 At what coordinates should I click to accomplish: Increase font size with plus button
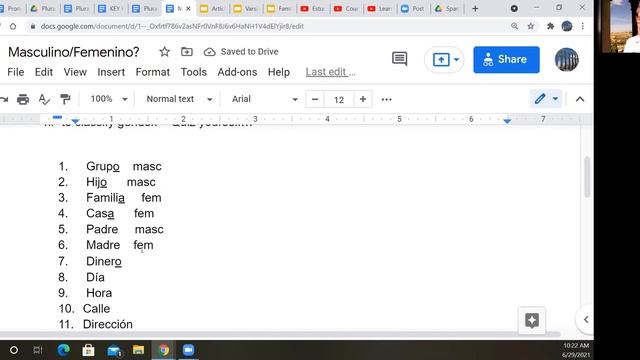click(362, 99)
